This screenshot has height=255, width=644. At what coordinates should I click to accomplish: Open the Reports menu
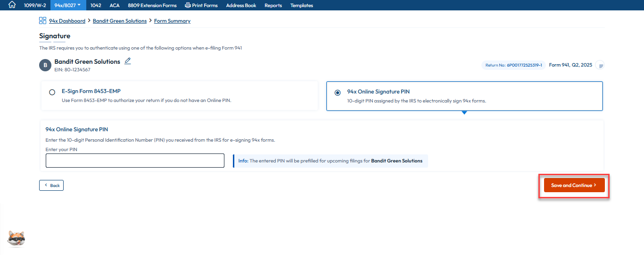[x=273, y=5]
